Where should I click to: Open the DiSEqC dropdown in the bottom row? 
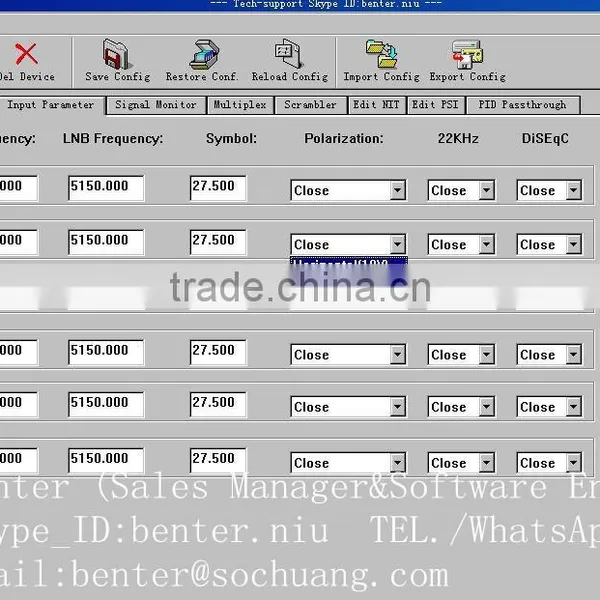pyautogui.click(x=574, y=463)
